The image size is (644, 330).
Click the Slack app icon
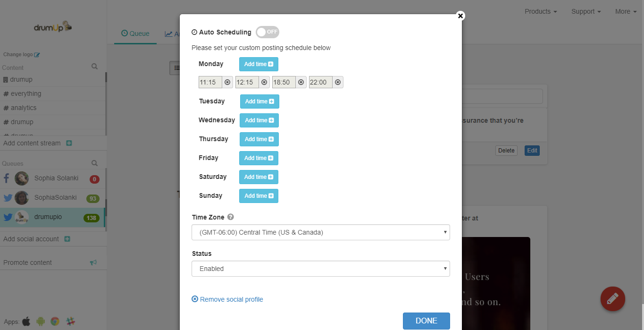click(x=71, y=322)
